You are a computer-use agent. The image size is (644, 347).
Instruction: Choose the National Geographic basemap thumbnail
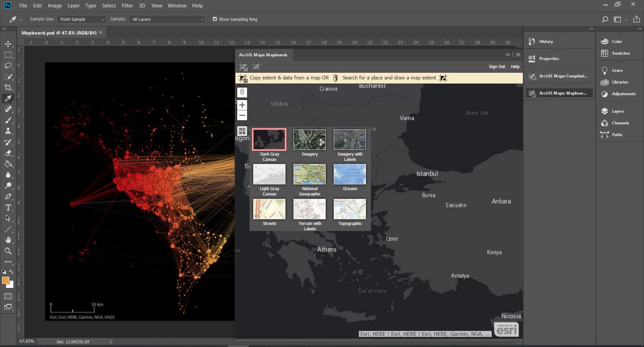pos(310,174)
